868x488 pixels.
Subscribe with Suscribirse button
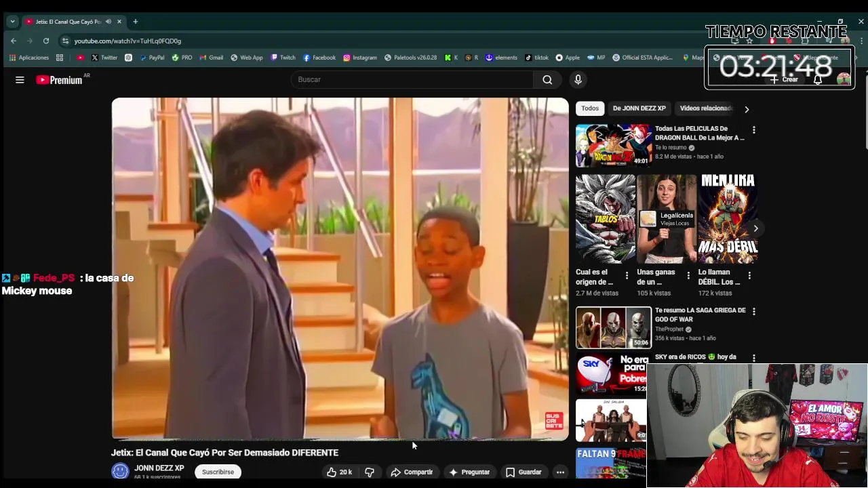[x=218, y=472]
